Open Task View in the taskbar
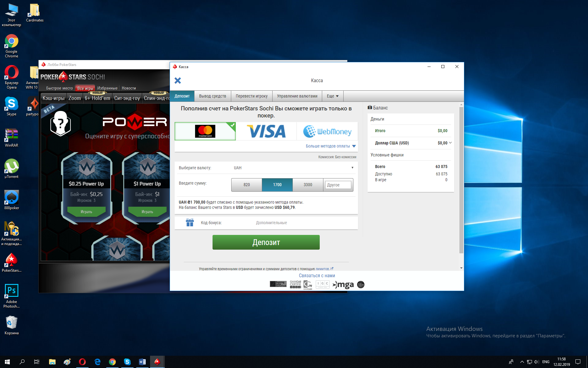 (37, 362)
